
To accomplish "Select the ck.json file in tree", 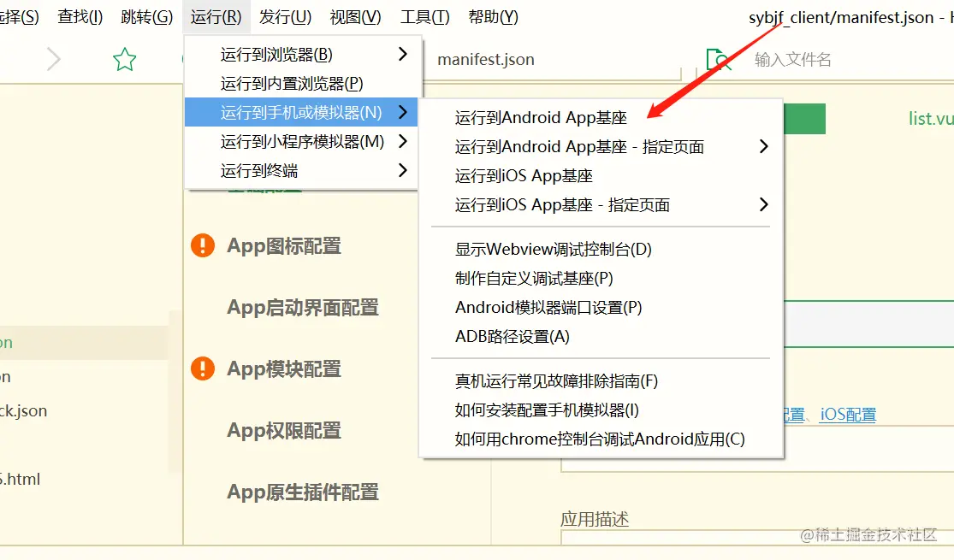I will pos(24,411).
